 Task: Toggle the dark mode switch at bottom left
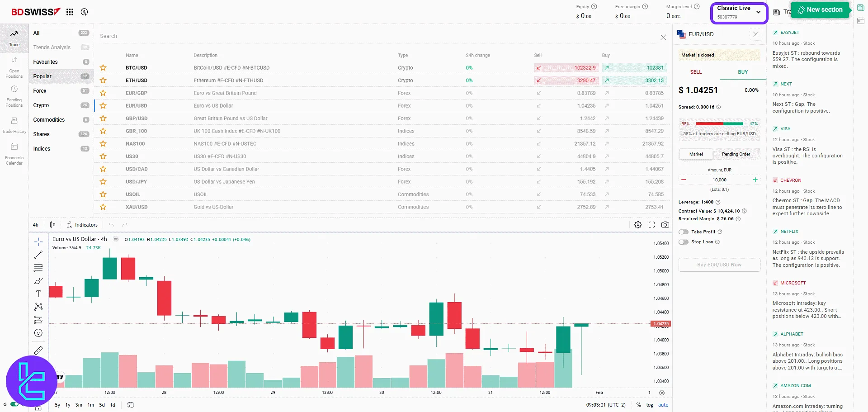point(14,404)
